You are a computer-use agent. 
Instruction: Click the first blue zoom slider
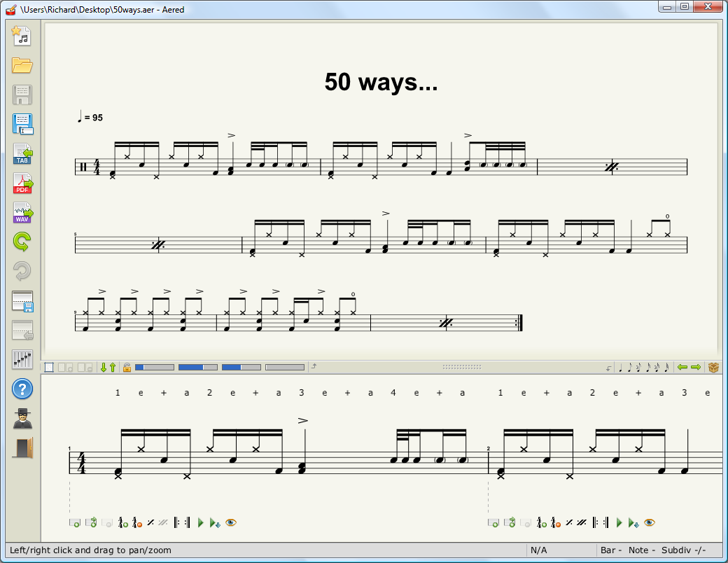(x=154, y=367)
